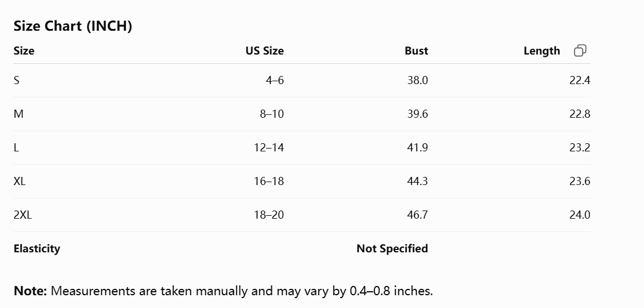
Task: Click the 22.4 length value
Action: pos(580,80)
